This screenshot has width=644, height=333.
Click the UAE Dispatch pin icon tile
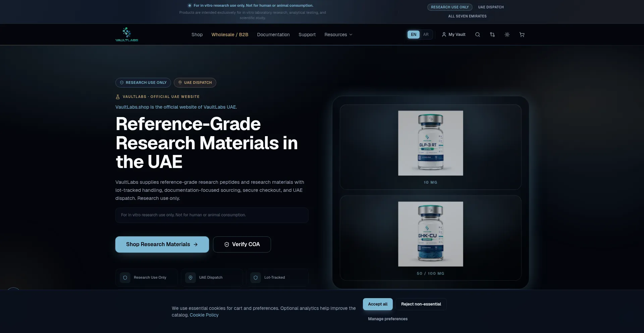[191, 278]
